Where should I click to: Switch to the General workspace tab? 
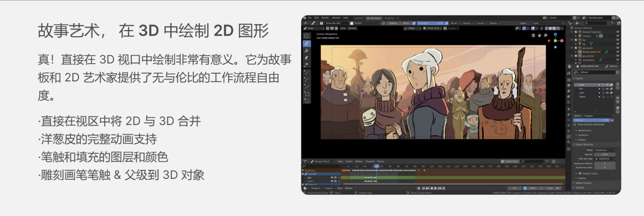(x=358, y=18)
